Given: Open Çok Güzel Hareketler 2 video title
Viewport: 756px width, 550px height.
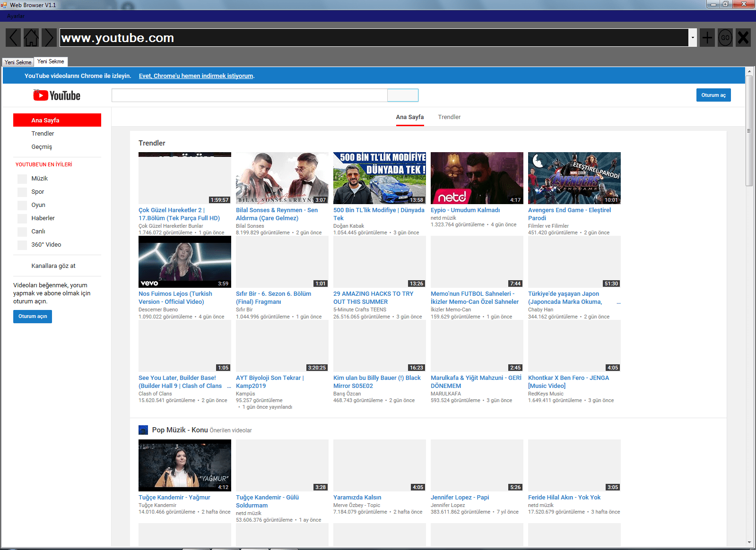Looking at the screenshot, I should pyautogui.click(x=179, y=214).
